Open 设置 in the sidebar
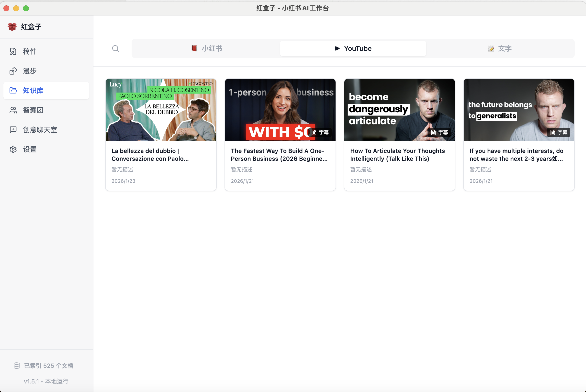The width and height of the screenshot is (586, 392). (30, 149)
